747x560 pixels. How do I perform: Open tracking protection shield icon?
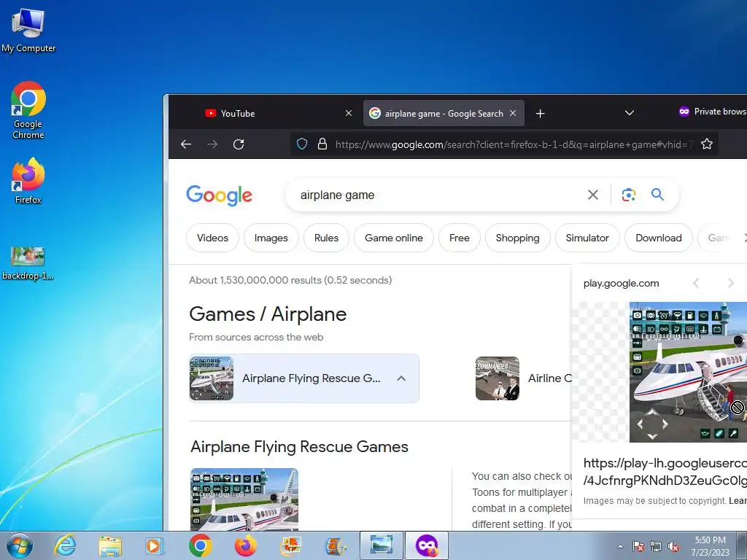point(302,144)
